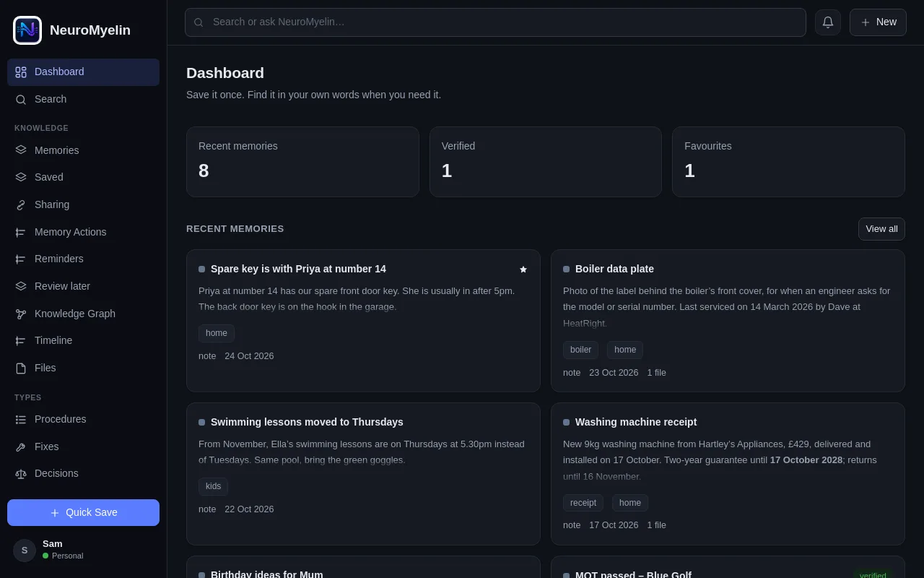Click the Sharing link icon

(21, 205)
